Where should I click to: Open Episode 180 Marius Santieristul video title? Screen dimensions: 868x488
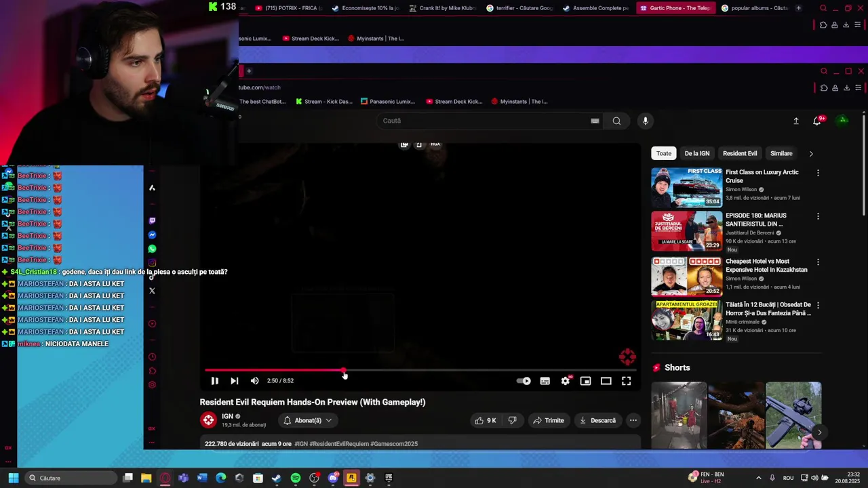click(755, 220)
